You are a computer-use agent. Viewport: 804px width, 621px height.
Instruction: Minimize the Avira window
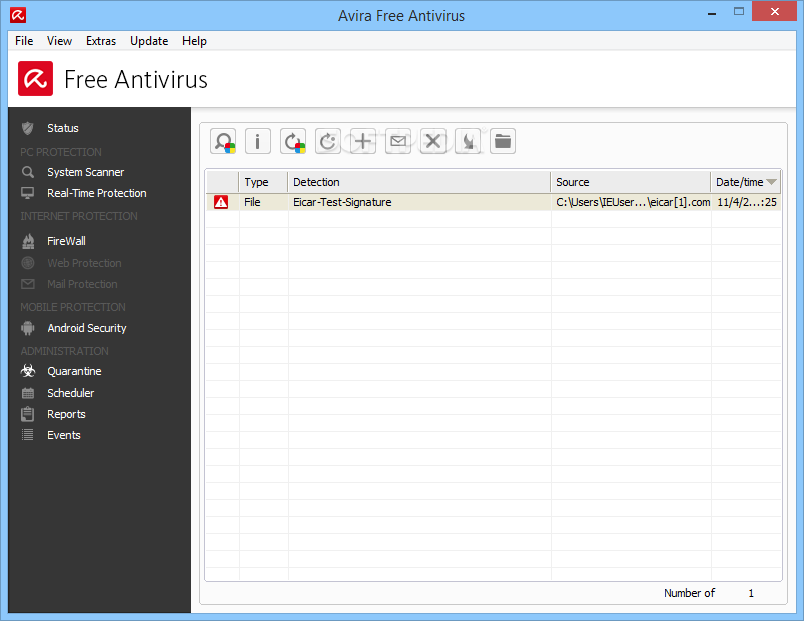tap(712, 12)
